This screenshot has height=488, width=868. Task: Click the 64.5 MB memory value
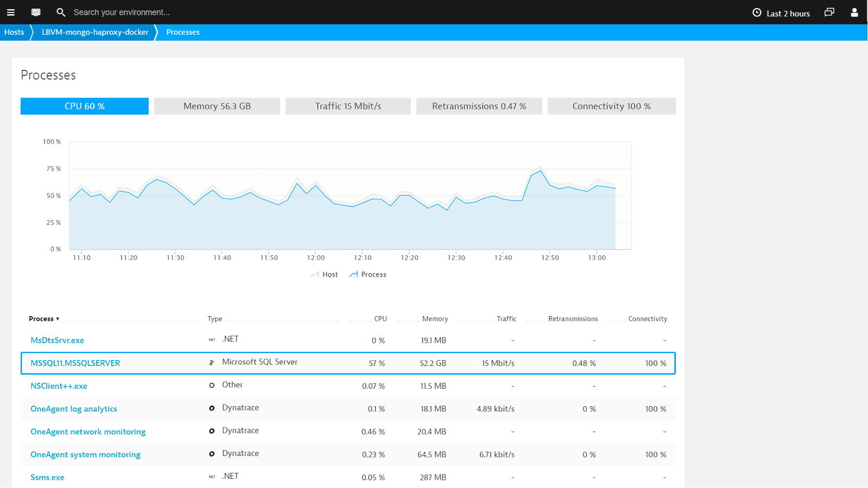click(x=432, y=454)
